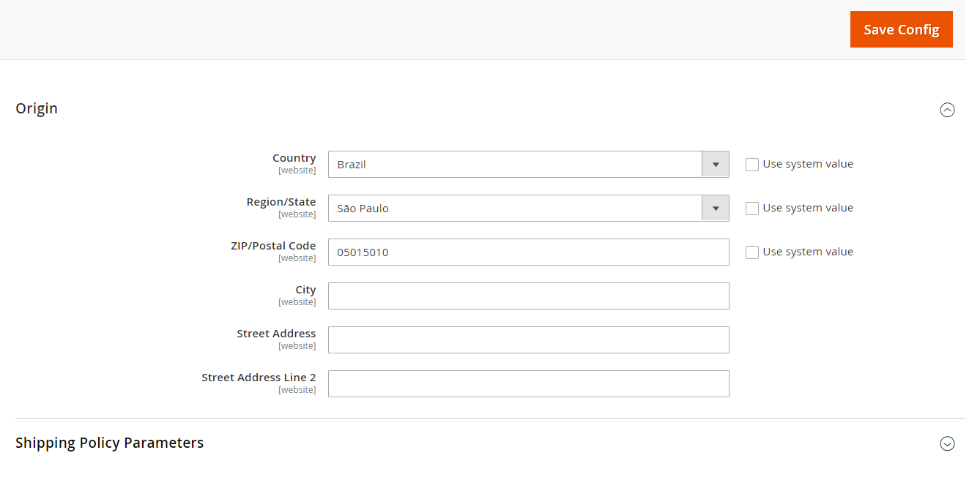Enable Use system value checkbox for Country
980x480 pixels.
coord(752,165)
